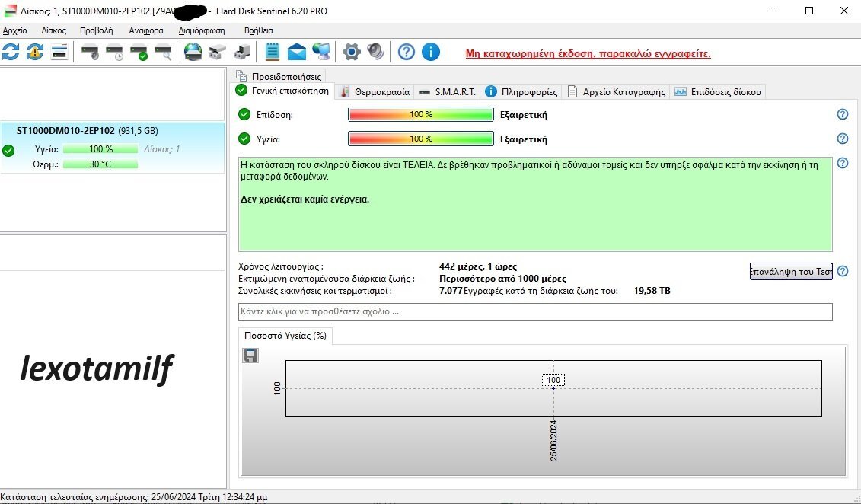Screen dimensions: 861x504
Task: Click the 'Δίσκος: 1' label in disk list
Action: [x=162, y=148]
